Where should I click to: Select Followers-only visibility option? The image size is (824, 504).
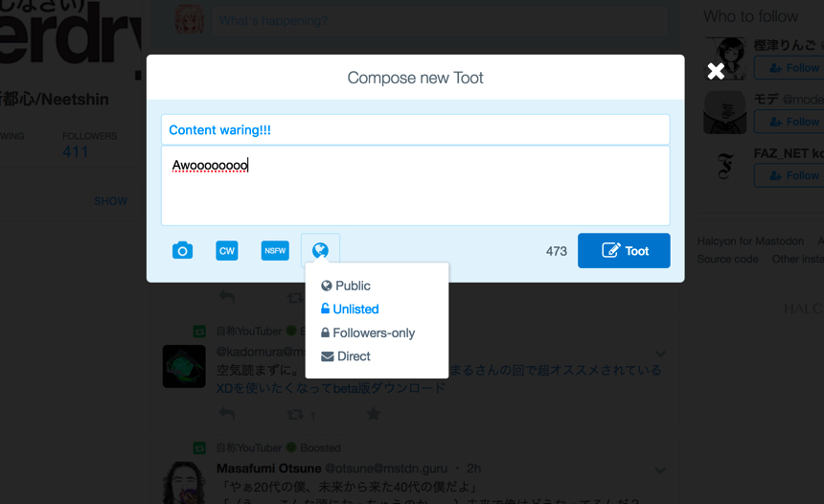click(x=373, y=332)
